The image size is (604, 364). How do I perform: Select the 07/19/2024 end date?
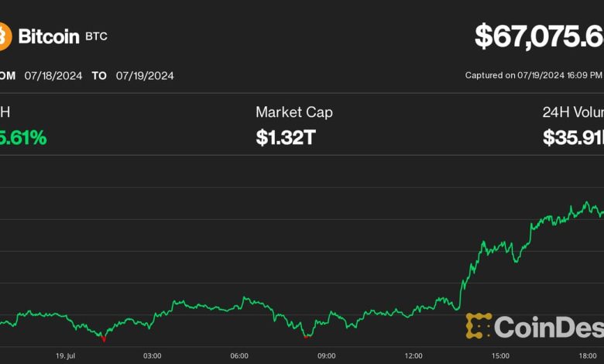click(x=145, y=76)
